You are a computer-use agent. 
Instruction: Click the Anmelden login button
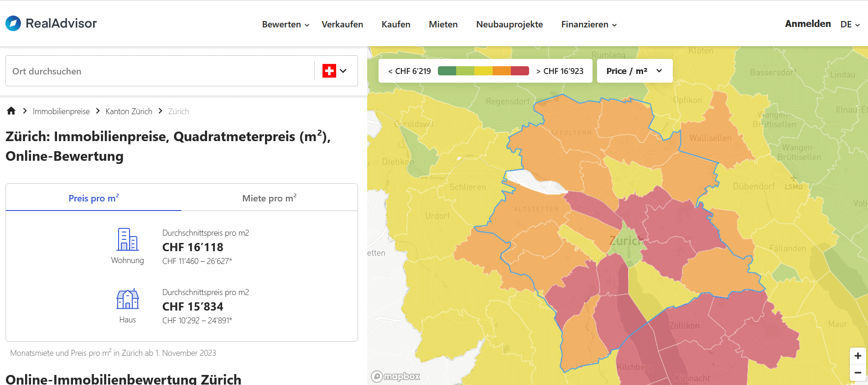point(808,24)
